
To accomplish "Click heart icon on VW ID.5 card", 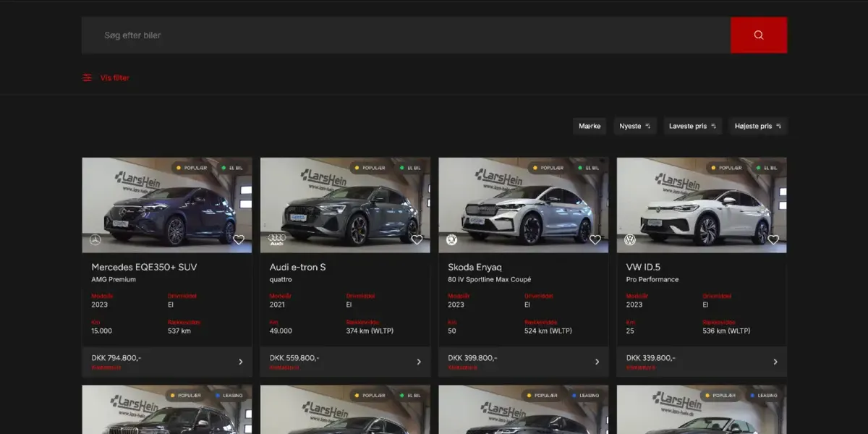I will pos(773,239).
